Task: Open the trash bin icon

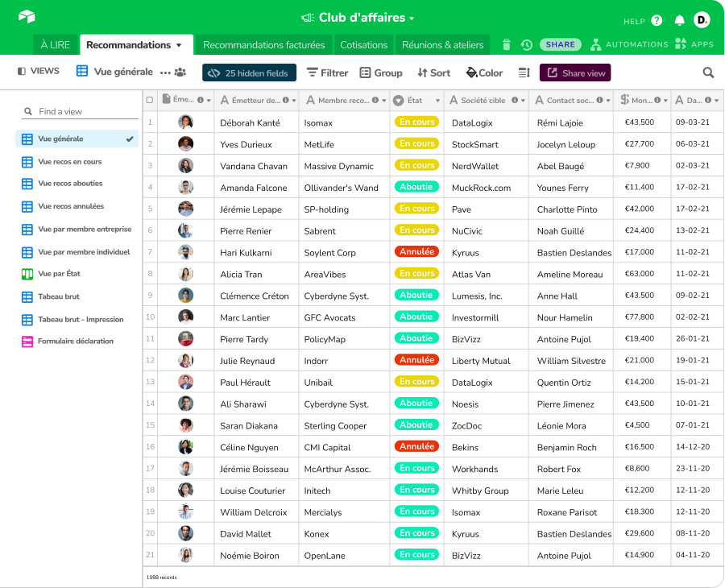Action: 507,45
